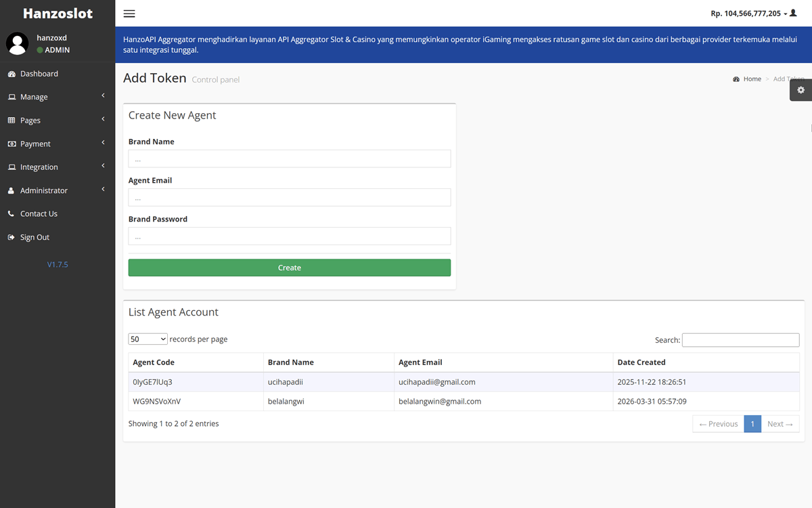This screenshot has height=508, width=812.
Task: Open Dashboard in the sidebar
Action: 58,74
